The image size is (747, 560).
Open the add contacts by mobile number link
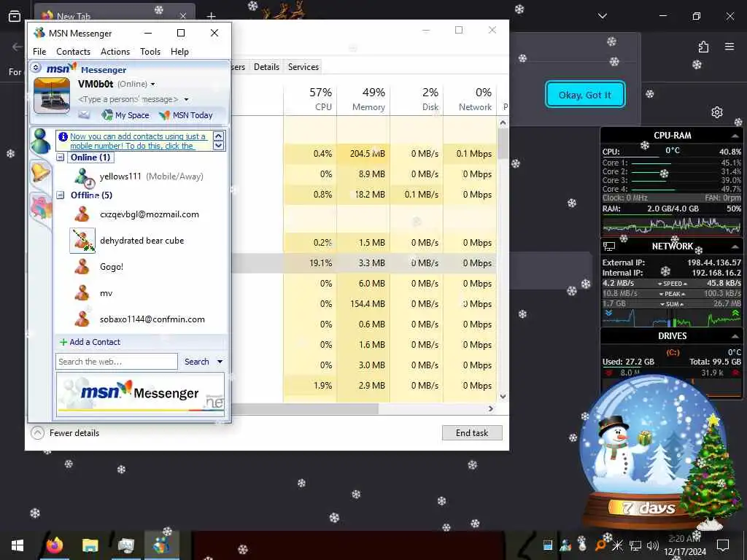(137, 141)
